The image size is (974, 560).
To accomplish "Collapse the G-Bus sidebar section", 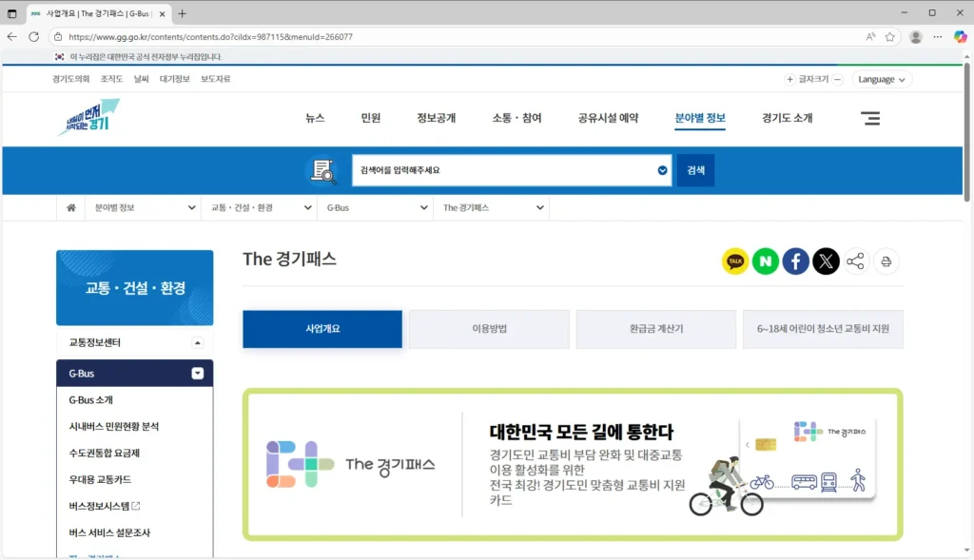I will (x=199, y=373).
